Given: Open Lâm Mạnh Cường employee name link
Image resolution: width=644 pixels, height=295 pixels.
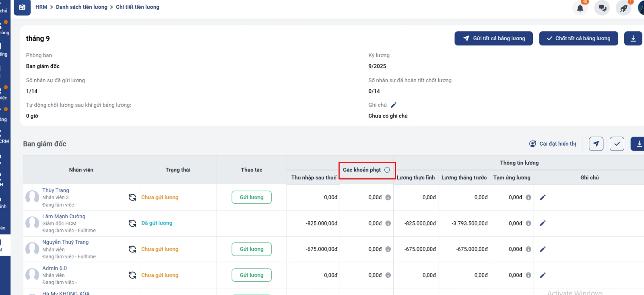Looking at the screenshot, I should [x=64, y=217].
